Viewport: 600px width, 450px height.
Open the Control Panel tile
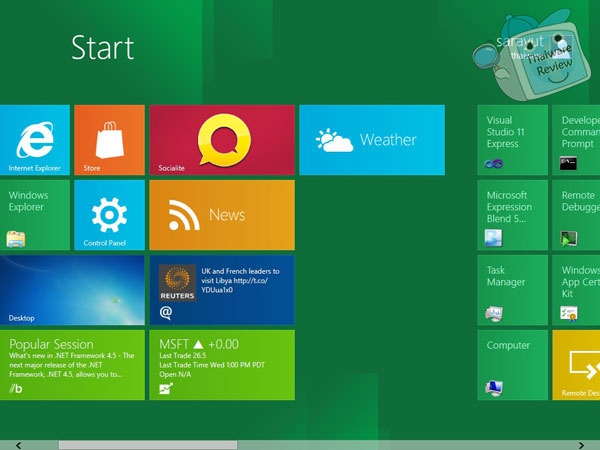(x=109, y=215)
